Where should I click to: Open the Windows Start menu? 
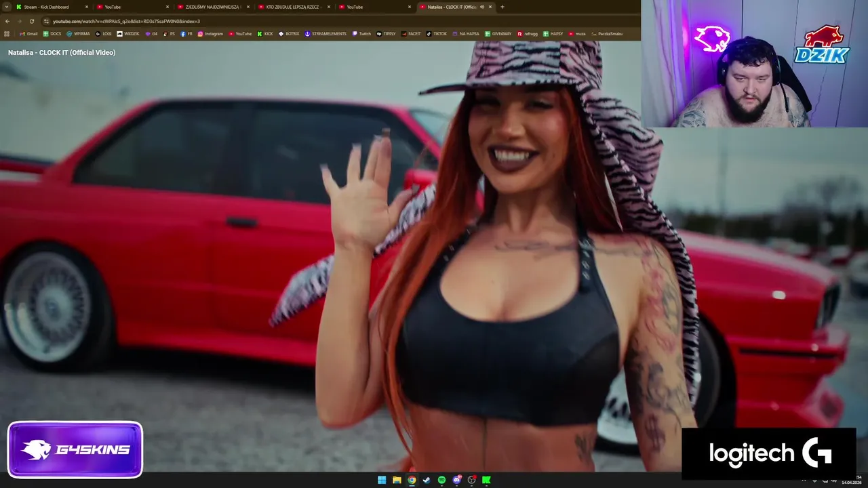click(382, 480)
